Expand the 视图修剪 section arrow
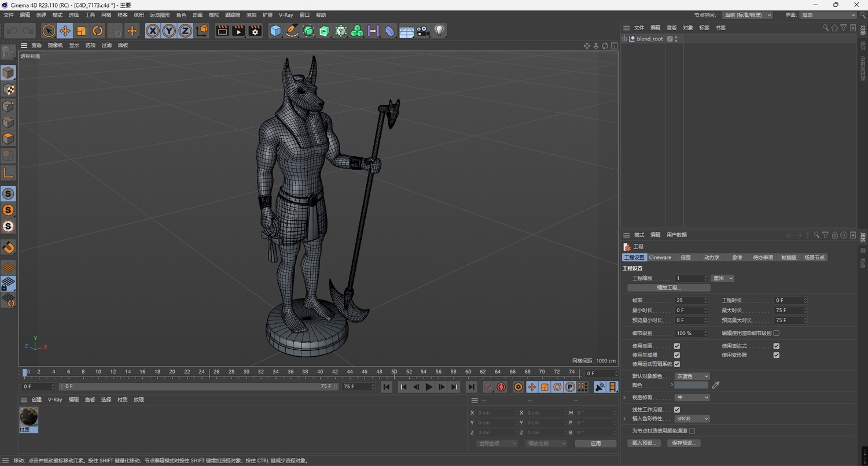The width and height of the screenshot is (868, 466). 624,397
